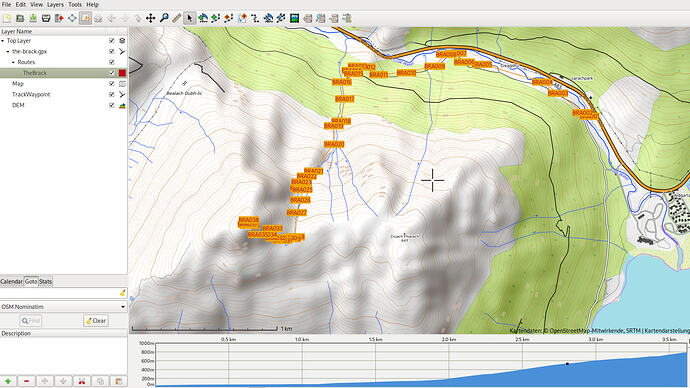Click the blue diamond toolbar icon
Image resolution: width=690 pixels, height=388 pixels.
[x=72, y=18]
